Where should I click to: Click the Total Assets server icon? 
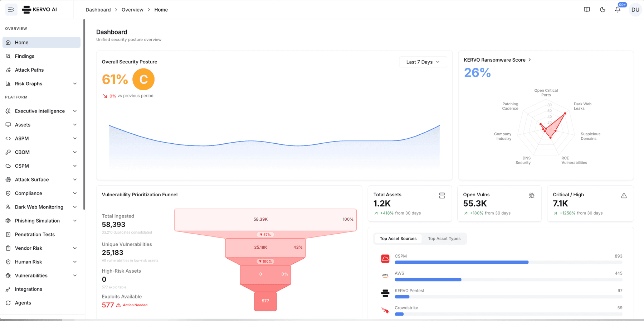pos(442,196)
